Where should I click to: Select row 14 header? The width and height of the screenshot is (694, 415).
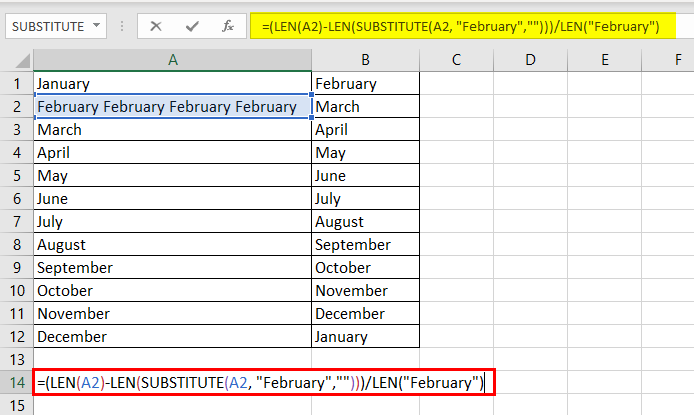pos(17,382)
